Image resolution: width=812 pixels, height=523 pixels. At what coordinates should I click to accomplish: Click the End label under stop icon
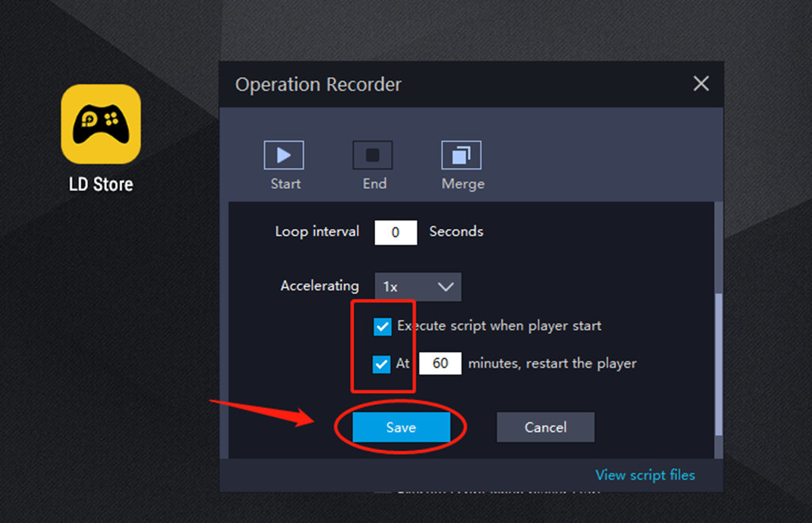coord(374,184)
